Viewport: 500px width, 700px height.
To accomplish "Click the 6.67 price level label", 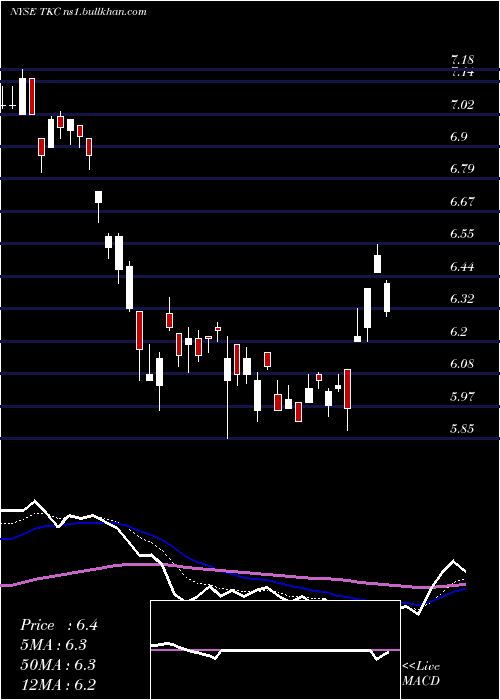I will (462, 202).
